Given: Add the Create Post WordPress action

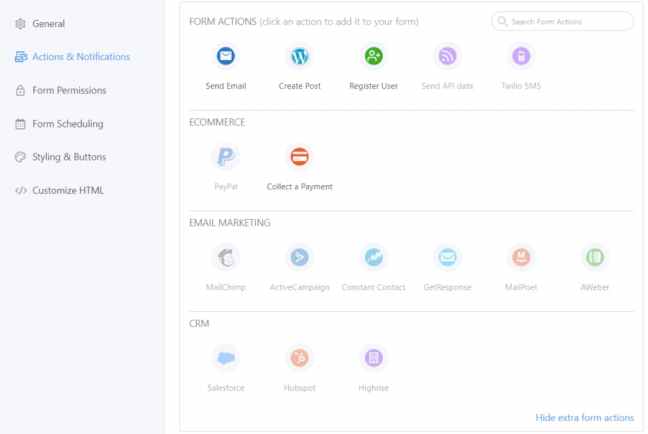Looking at the screenshot, I should point(299,57).
